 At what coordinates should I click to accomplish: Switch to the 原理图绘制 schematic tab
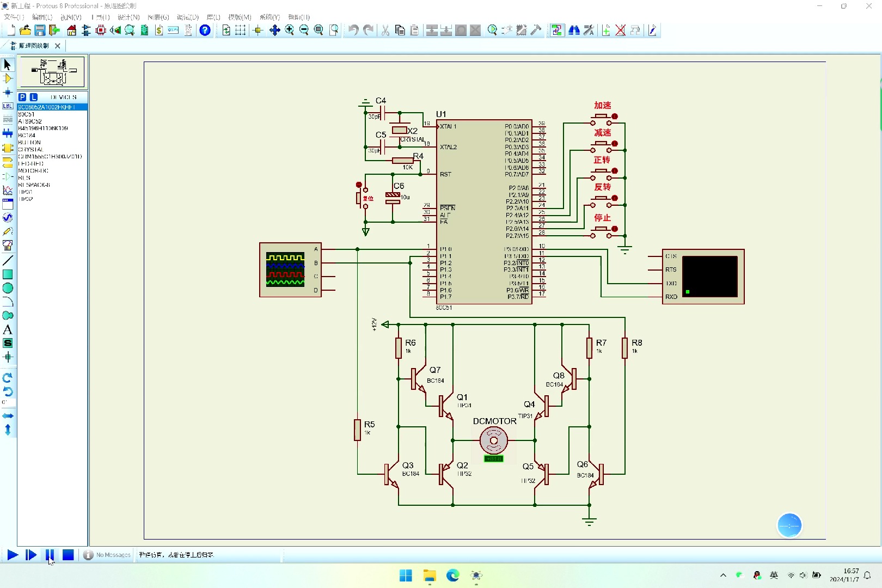pos(33,46)
